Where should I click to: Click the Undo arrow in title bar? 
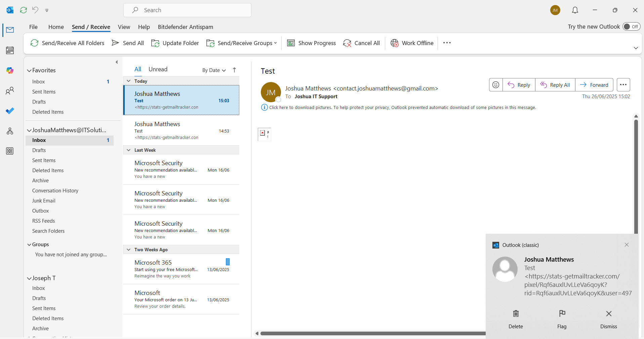pyautogui.click(x=35, y=10)
